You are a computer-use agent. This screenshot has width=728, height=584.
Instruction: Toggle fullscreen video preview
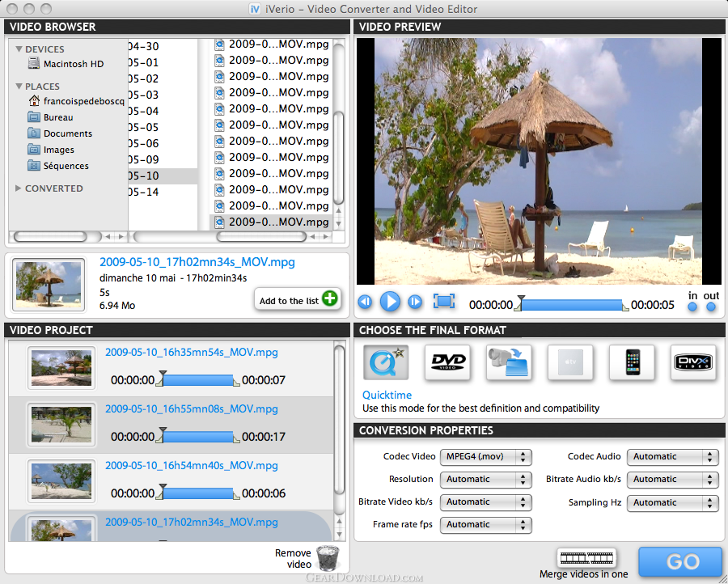point(444,301)
